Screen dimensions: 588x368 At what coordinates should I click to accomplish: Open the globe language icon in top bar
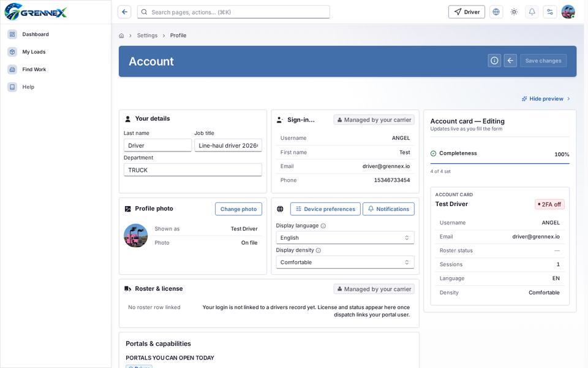[496, 12]
